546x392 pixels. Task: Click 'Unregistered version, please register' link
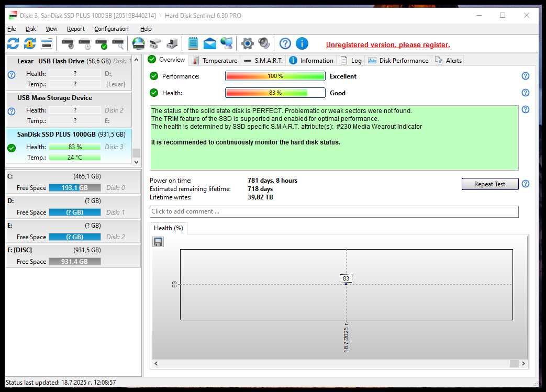(x=388, y=44)
